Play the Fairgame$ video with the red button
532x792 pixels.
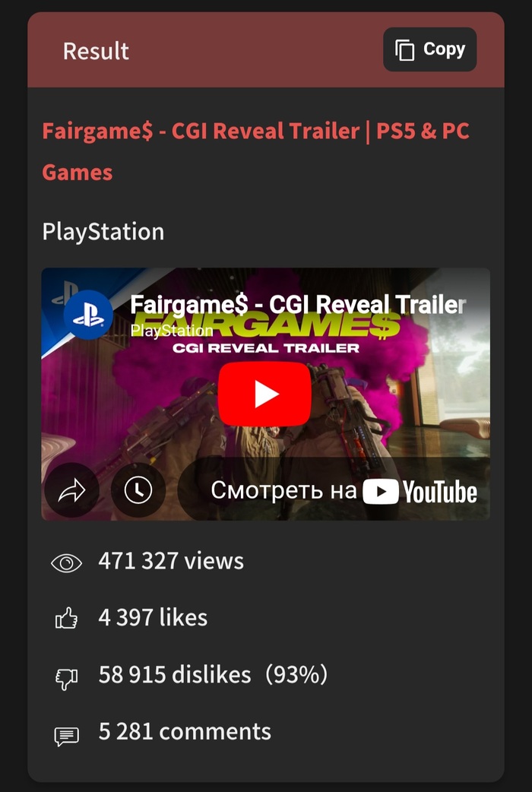pyautogui.click(x=264, y=394)
